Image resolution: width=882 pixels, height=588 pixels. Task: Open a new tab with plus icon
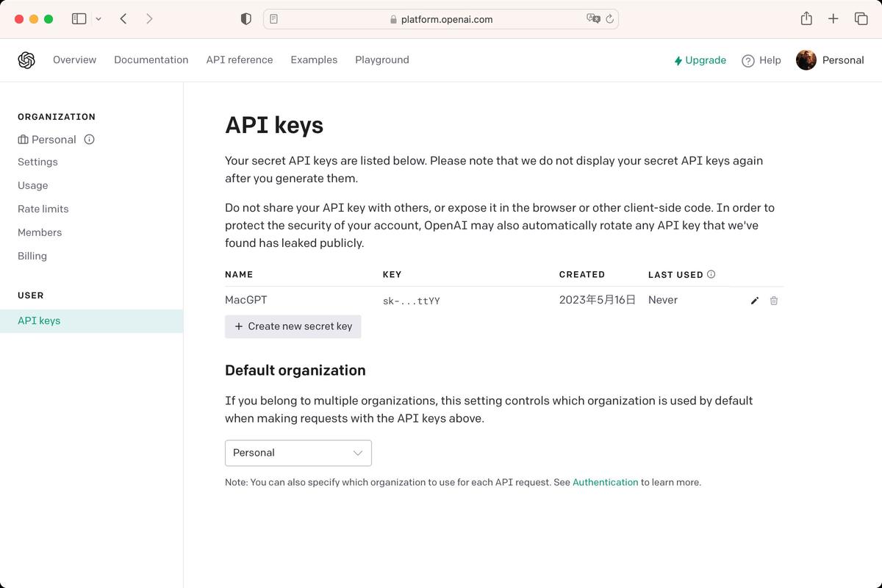pyautogui.click(x=833, y=19)
